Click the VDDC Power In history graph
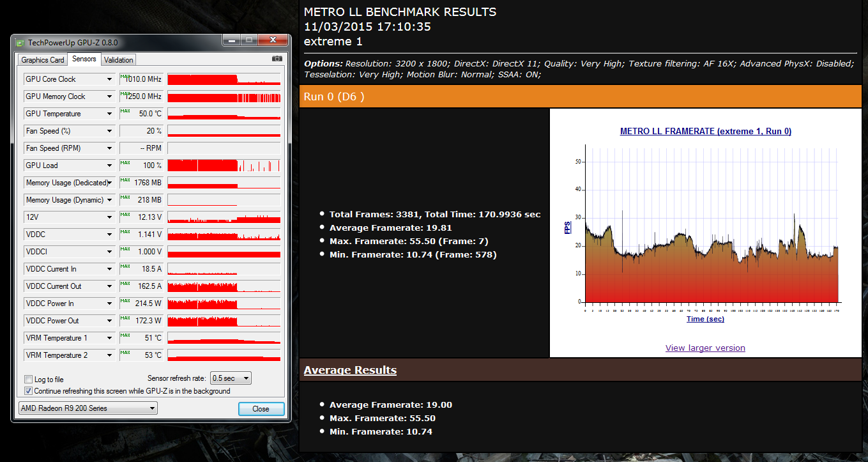 [224, 304]
